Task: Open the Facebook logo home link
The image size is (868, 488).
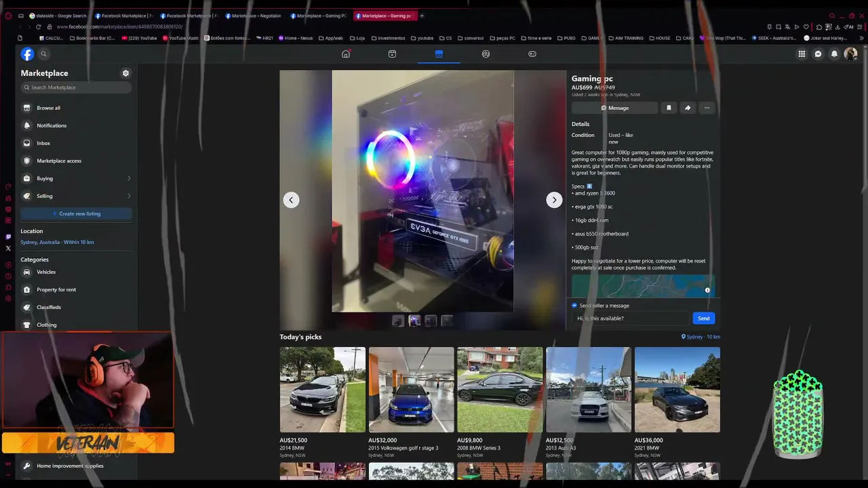Action: pos(27,54)
